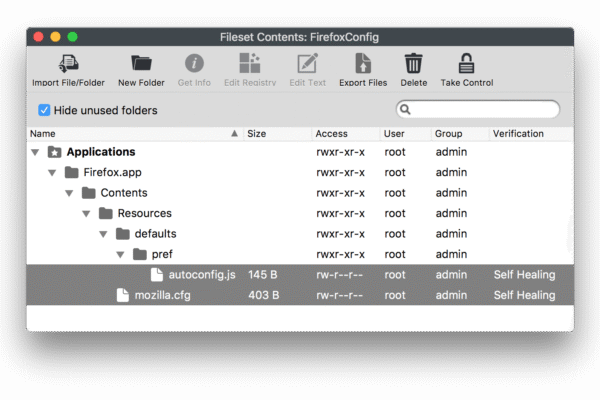
Task: Zoom window with green button
Action: point(72,37)
